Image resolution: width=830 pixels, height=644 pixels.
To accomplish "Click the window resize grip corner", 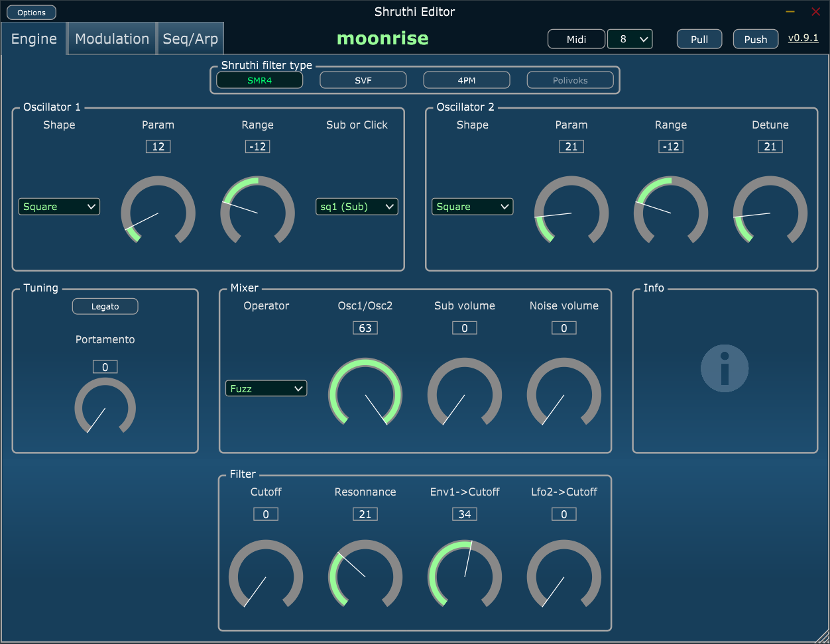I will click(823, 637).
